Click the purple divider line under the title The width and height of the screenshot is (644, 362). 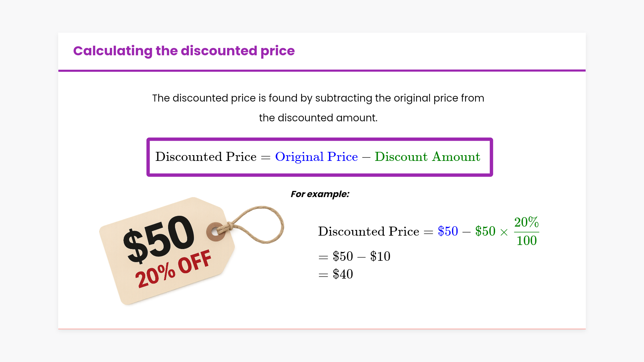coord(322,70)
